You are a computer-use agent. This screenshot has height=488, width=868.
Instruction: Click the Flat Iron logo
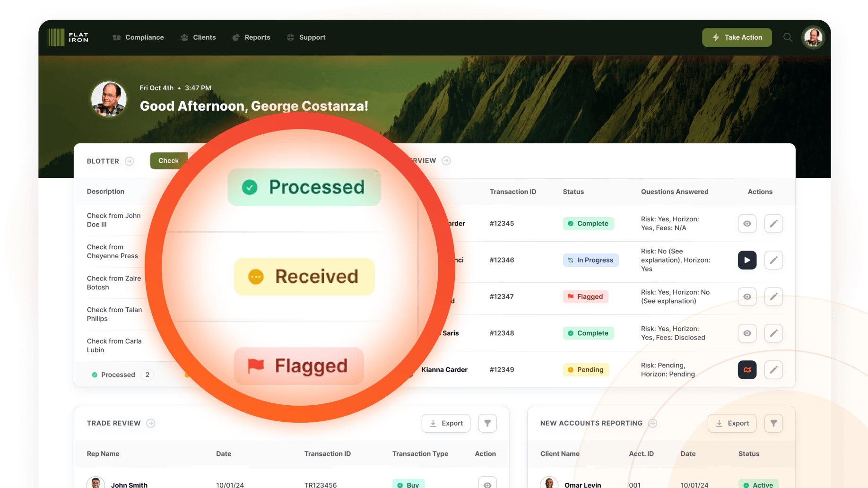pyautogui.click(x=68, y=37)
